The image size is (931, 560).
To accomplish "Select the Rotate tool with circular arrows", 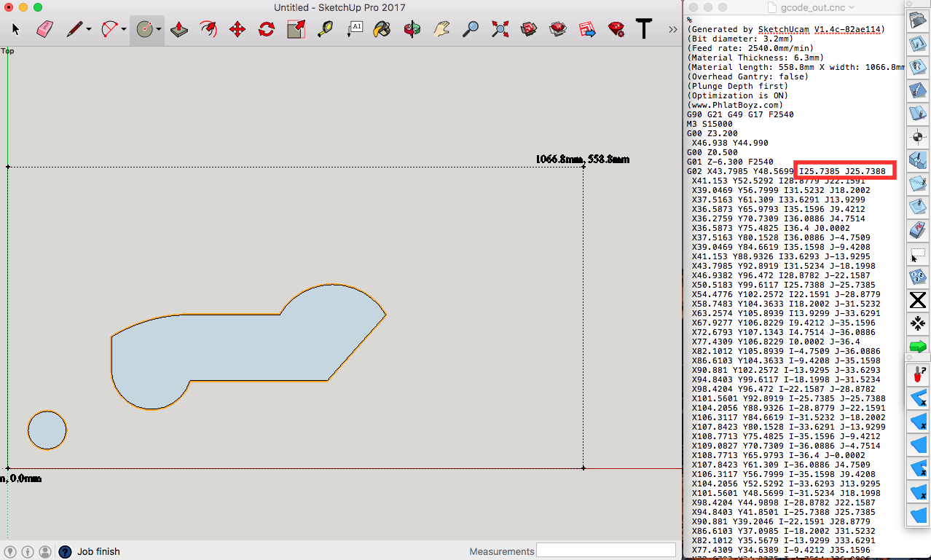I will coord(266,30).
